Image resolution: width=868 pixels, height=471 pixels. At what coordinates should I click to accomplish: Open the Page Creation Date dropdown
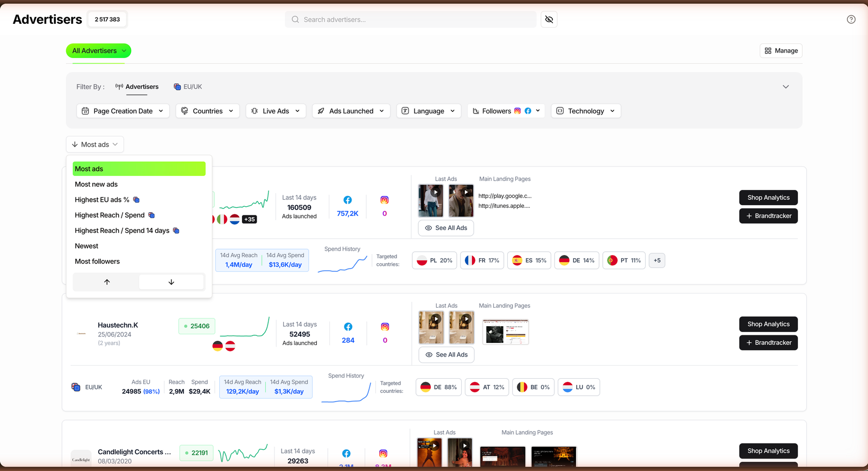(123, 111)
